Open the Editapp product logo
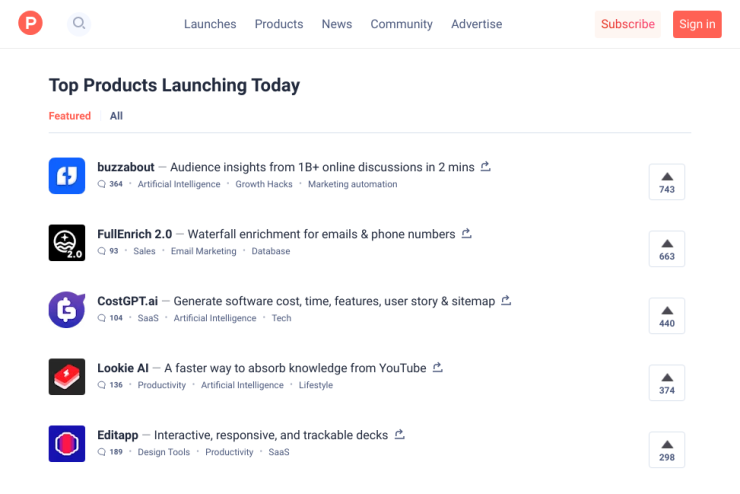 [x=67, y=444]
